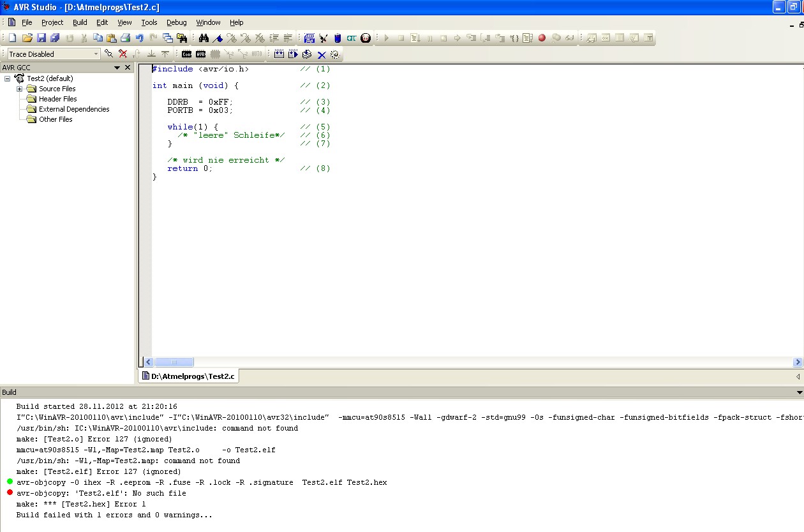Open the Help menu
The image size is (804, 532).
pyautogui.click(x=237, y=22)
